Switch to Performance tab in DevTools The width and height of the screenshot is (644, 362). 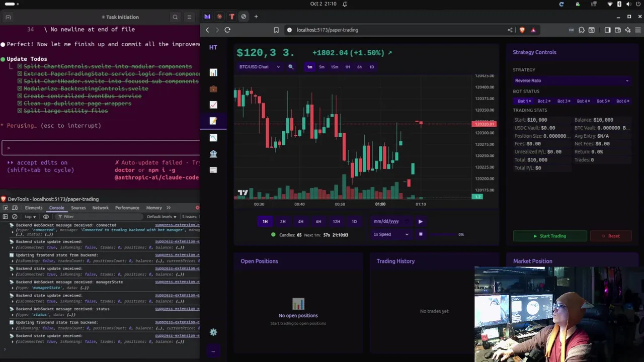tap(127, 208)
